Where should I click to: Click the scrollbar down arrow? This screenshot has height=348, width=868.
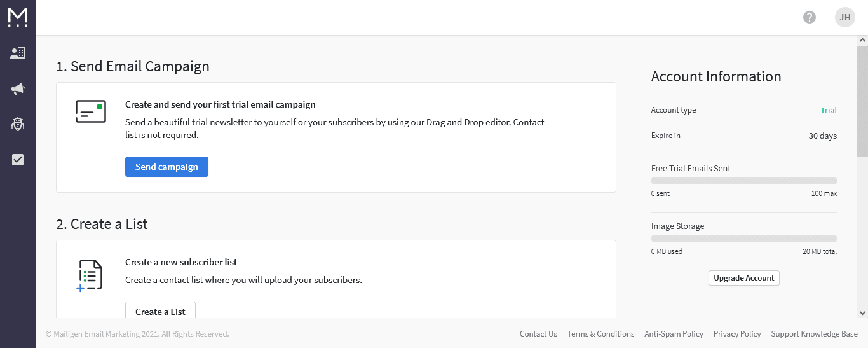[x=862, y=312]
